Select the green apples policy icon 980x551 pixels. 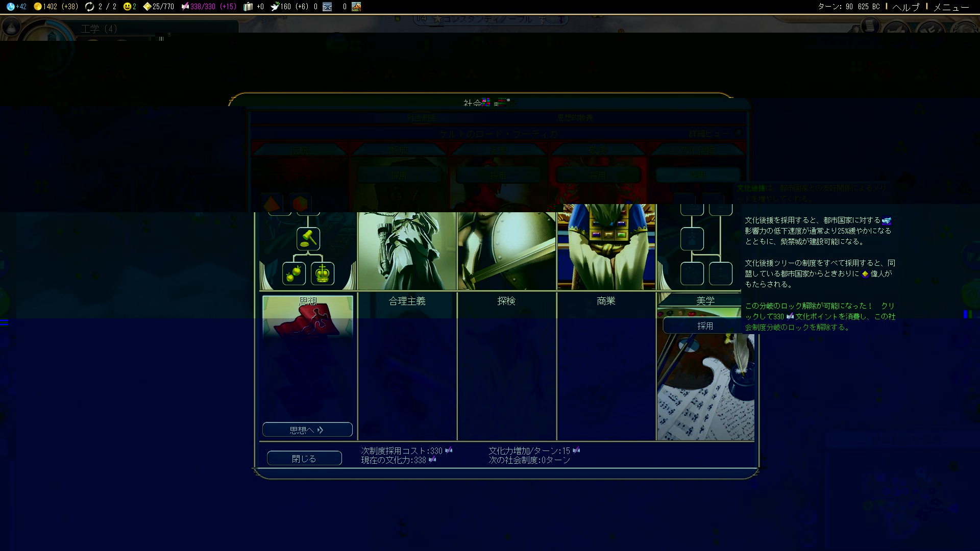[x=294, y=273]
